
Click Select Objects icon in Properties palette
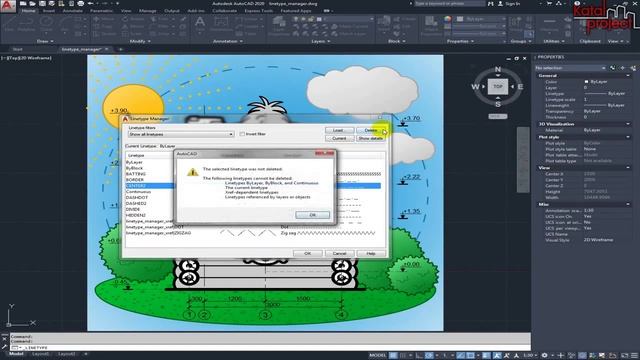(x=622, y=68)
